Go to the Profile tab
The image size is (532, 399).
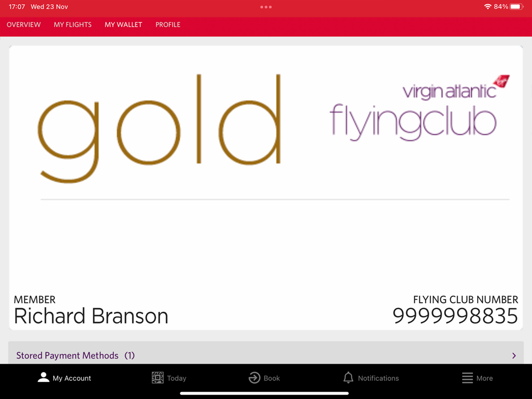(168, 25)
